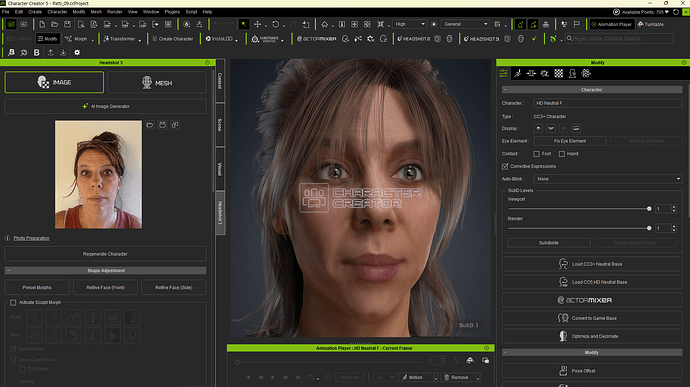690x387 pixels.
Task: Switch to the MESH tab in Headshot
Action: [157, 82]
